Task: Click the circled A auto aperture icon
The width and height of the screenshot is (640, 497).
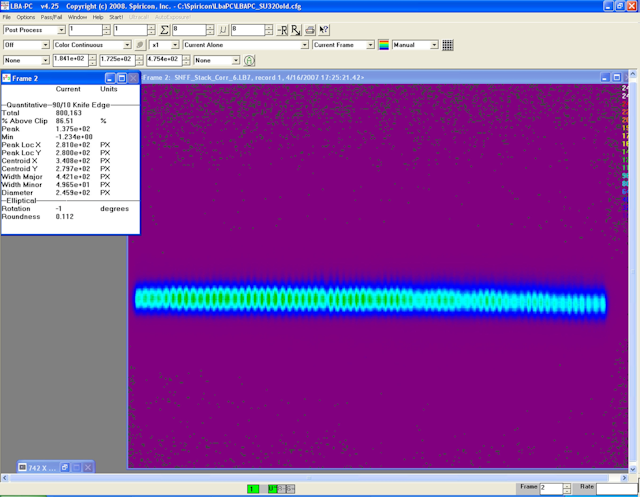Action: 249,60
